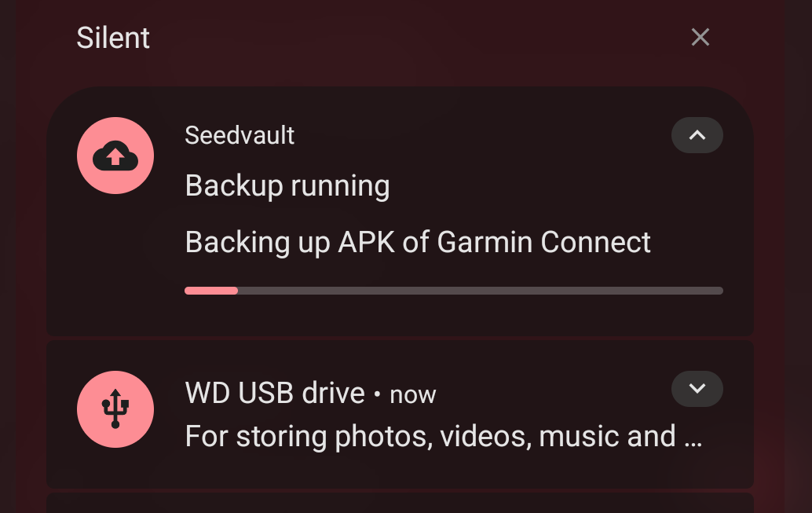This screenshot has height=513, width=812.
Task: Tap the partially visible notification at bottom
Action: pyautogui.click(x=400, y=503)
